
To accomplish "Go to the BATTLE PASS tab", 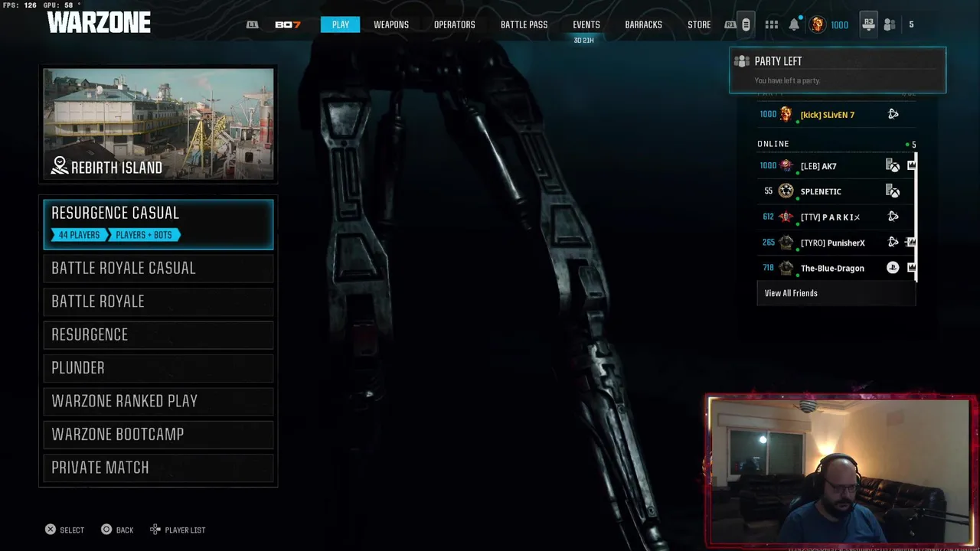I will 524,24.
